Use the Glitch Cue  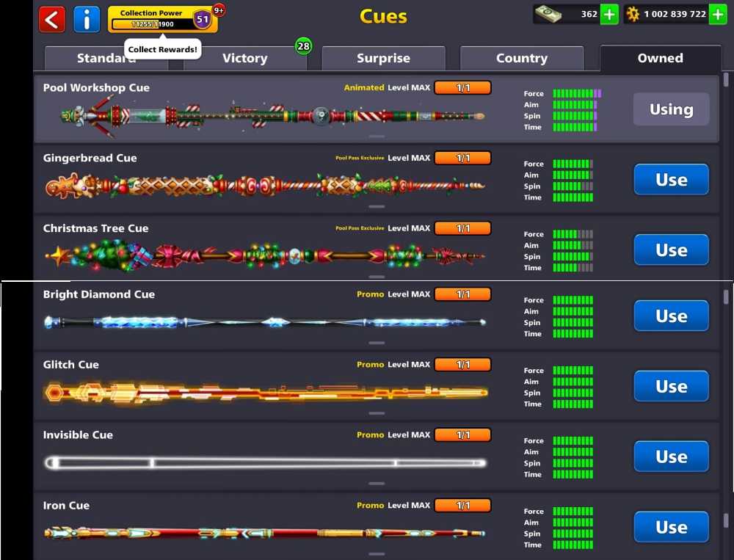click(x=672, y=386)
